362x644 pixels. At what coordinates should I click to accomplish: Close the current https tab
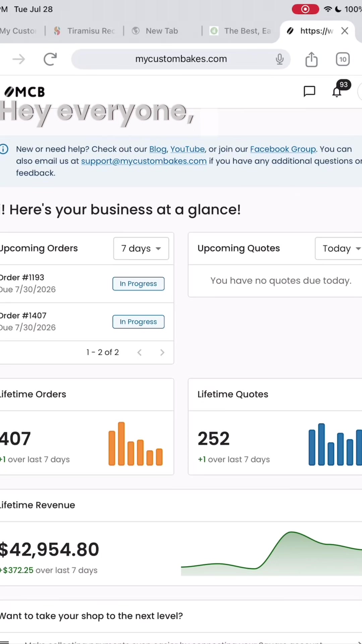click(x=345, y=31)
